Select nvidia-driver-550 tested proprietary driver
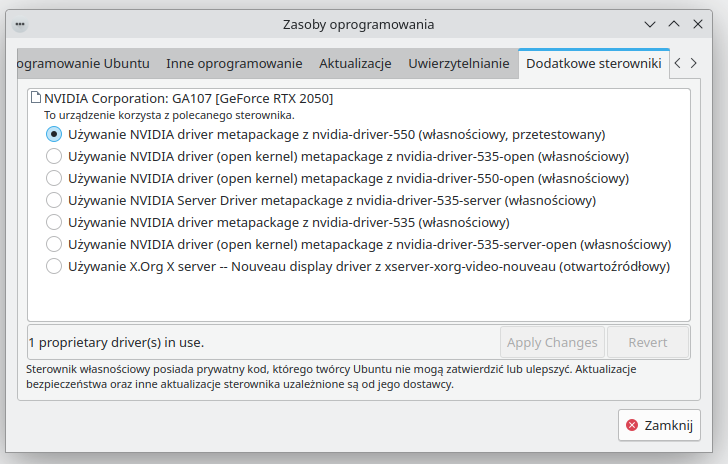Image resolution: width=728 pixels, height=464 pixels. tap(325, 134)
